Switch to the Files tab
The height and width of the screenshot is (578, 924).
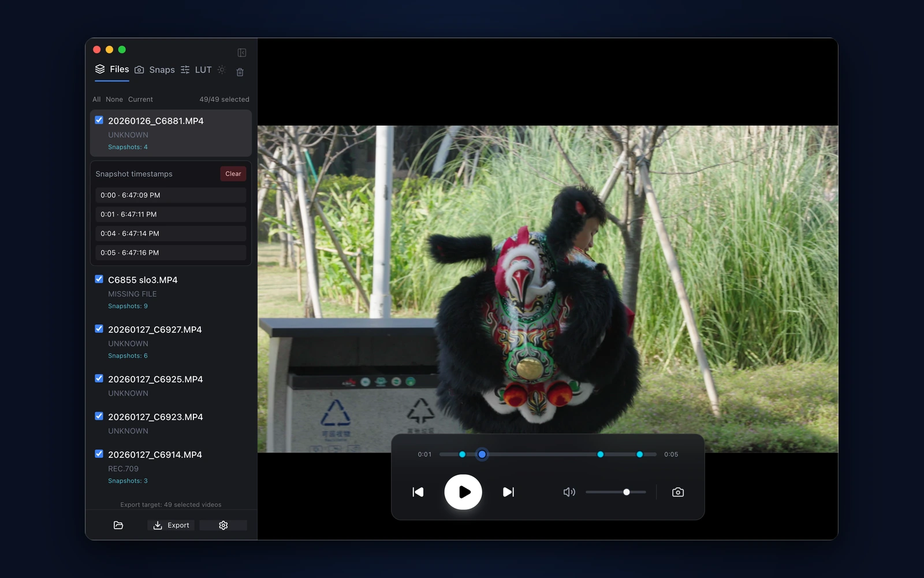[x=112, y=69]
